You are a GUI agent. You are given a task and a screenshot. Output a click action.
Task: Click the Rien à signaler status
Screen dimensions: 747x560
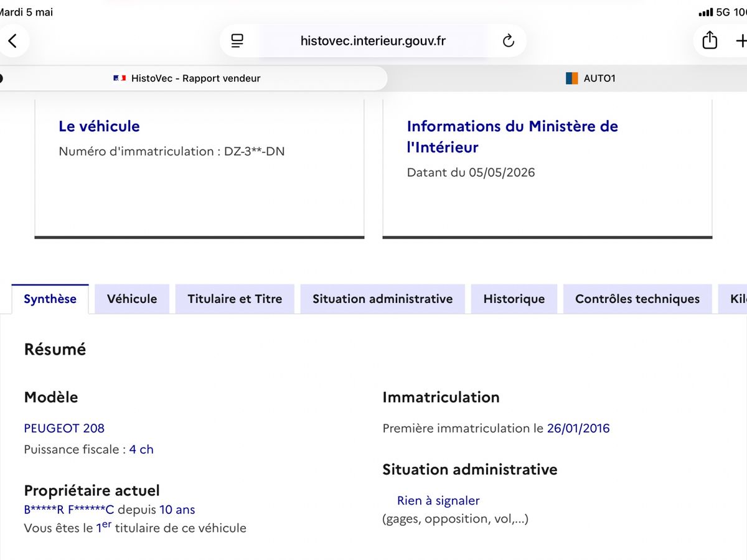tap(438, 500)
